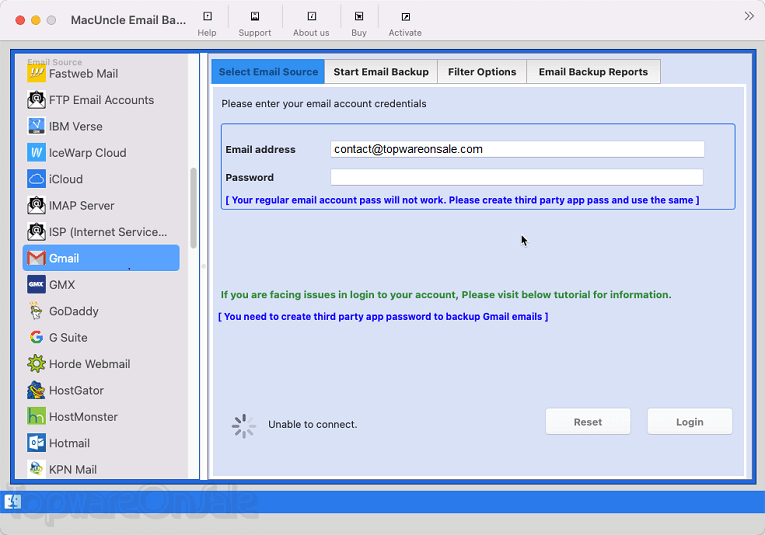Open the Filter Options tab
The height and width of the screenshot is (535, 765).
tap(482, 72)
